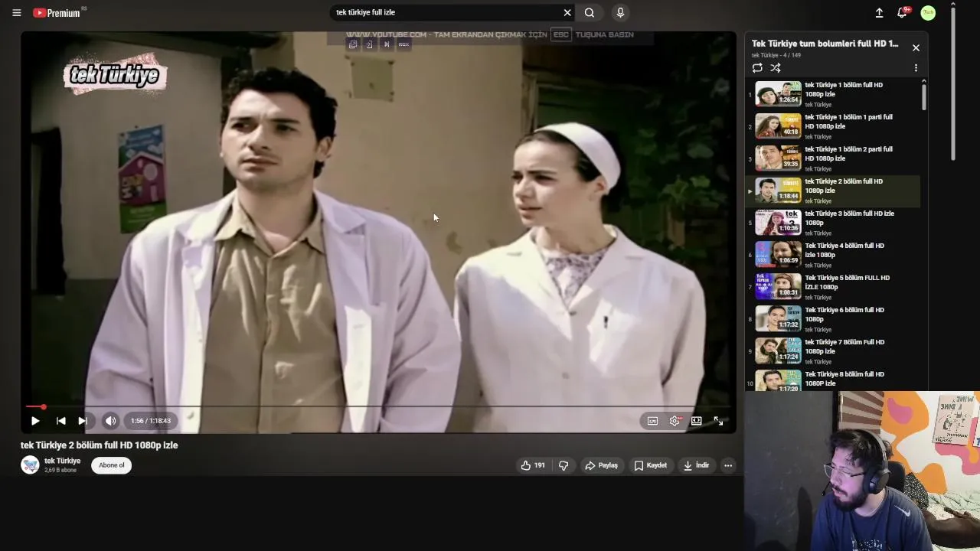980x551 pixels.
Task: Open the create upload icon
Action: click(879, 13)
